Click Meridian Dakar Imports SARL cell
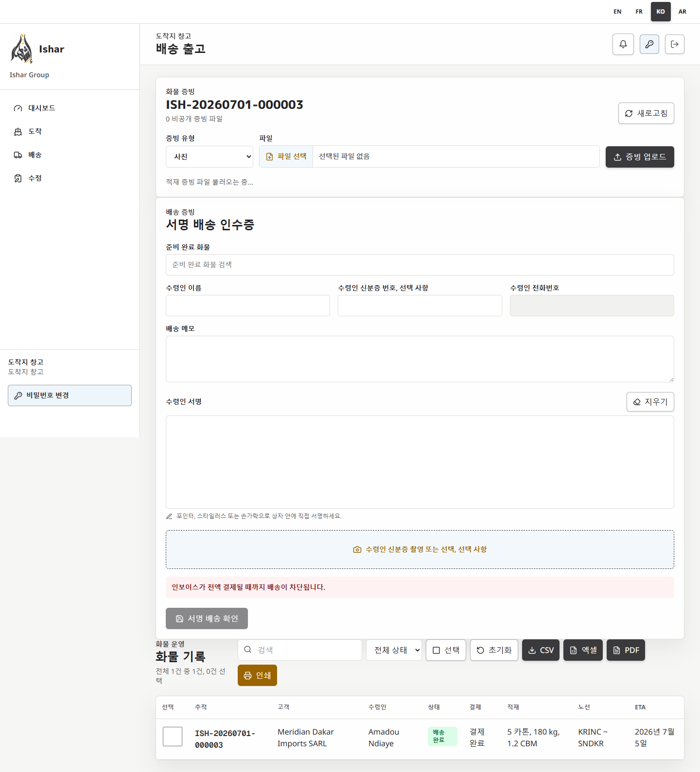This screenshot has width=700, height=772. (306, 738)
